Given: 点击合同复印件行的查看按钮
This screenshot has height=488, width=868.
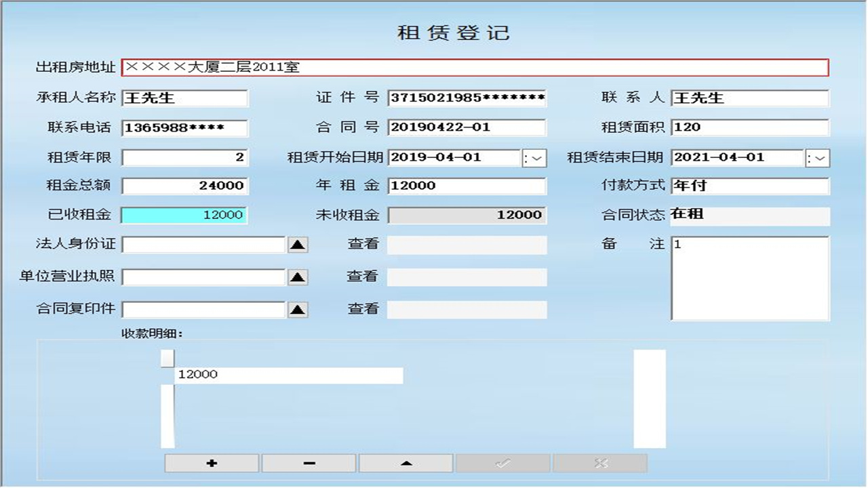Looking at the screenshot, I should point(467,309).
